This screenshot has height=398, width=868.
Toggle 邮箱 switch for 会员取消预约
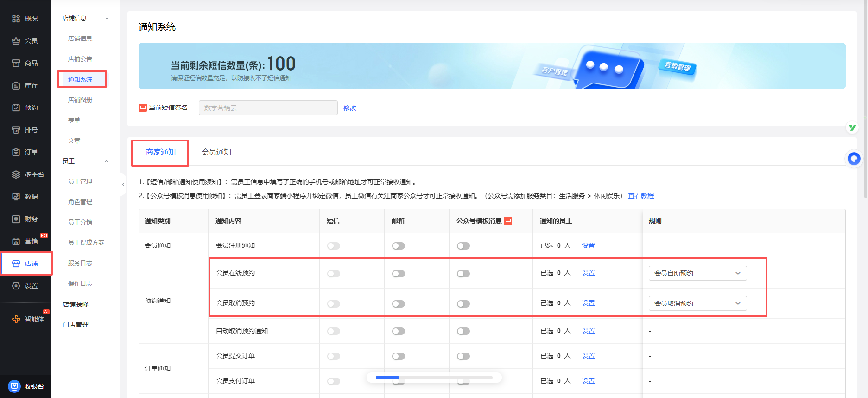tap(399, 304)
